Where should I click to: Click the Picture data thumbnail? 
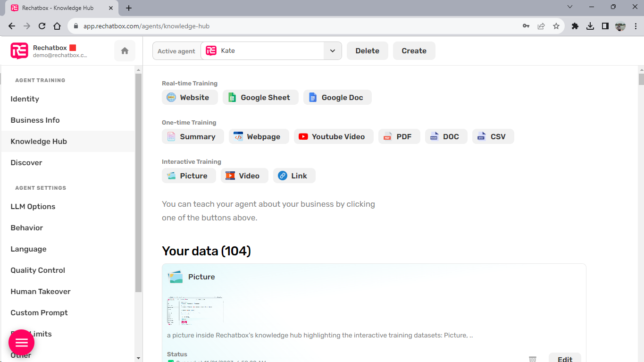tap(195, 311)
